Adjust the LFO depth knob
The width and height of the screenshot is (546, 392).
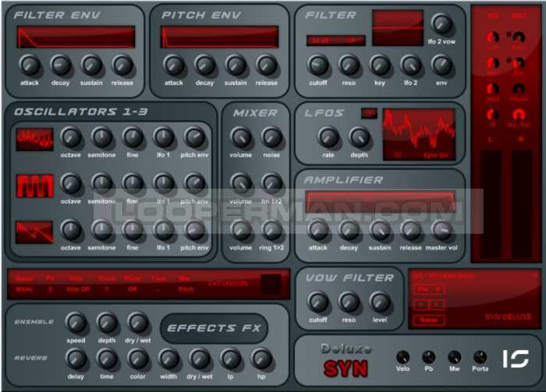point(360,137)
